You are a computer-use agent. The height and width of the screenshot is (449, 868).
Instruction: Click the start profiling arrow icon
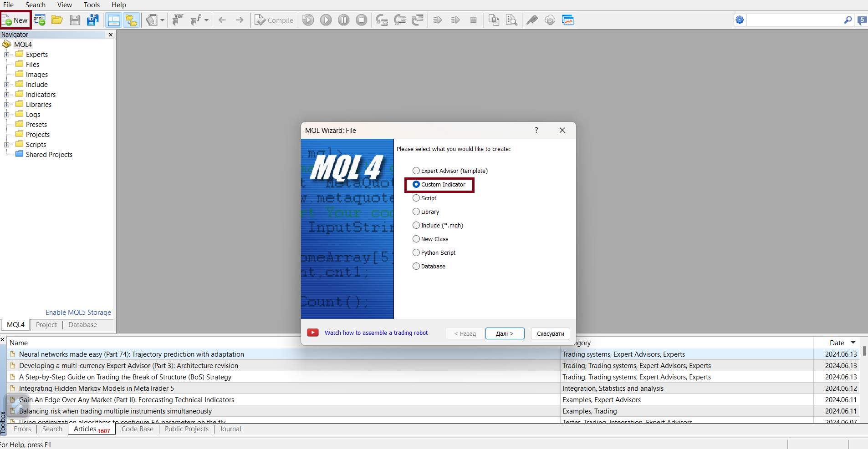coord(438,20)
